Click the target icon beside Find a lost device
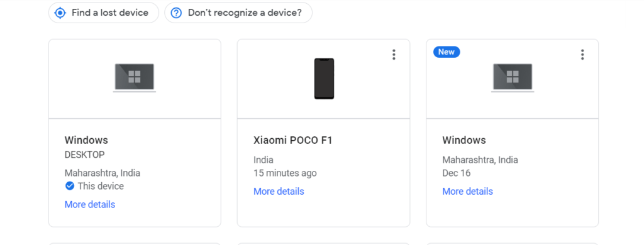This screenshot has height=245, width=644. pyautogui.click(x=60, y=13)
